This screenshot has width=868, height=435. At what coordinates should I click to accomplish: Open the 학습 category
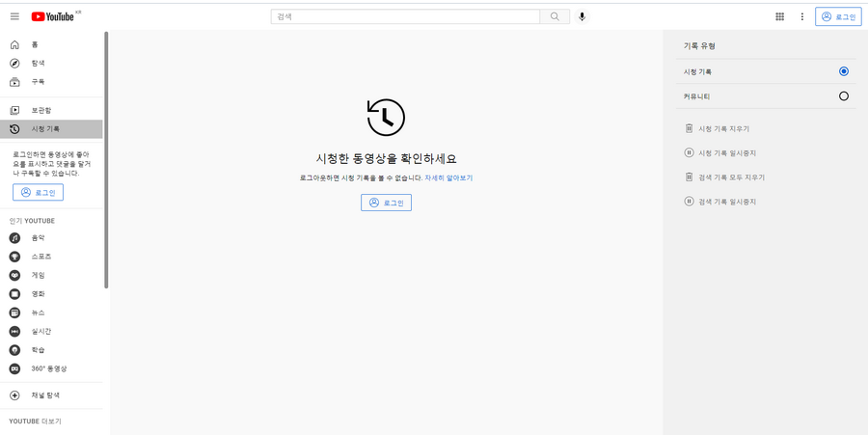tap(51, 350)
